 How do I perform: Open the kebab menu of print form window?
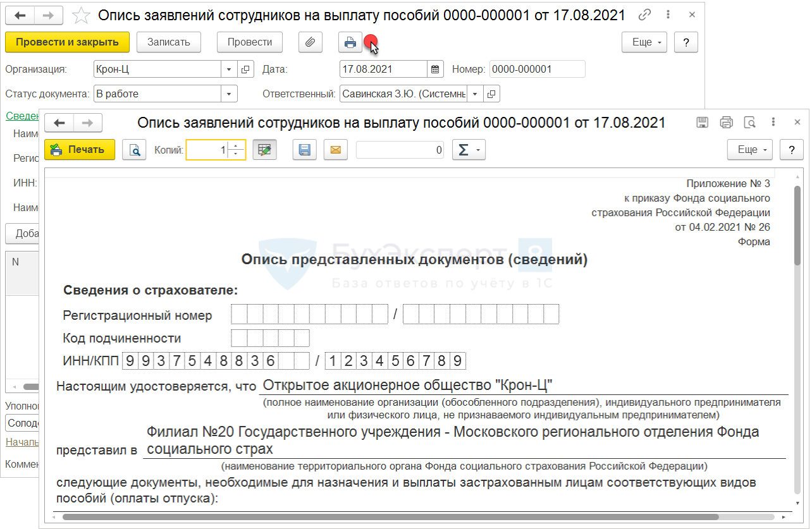pyautogui.click(x=774, y=123)
